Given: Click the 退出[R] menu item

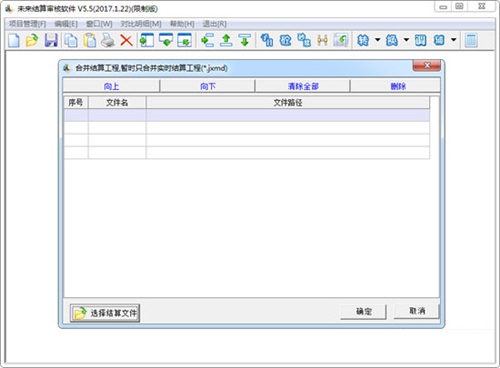Looking at the screenshot, I should (x=215, y=24).
